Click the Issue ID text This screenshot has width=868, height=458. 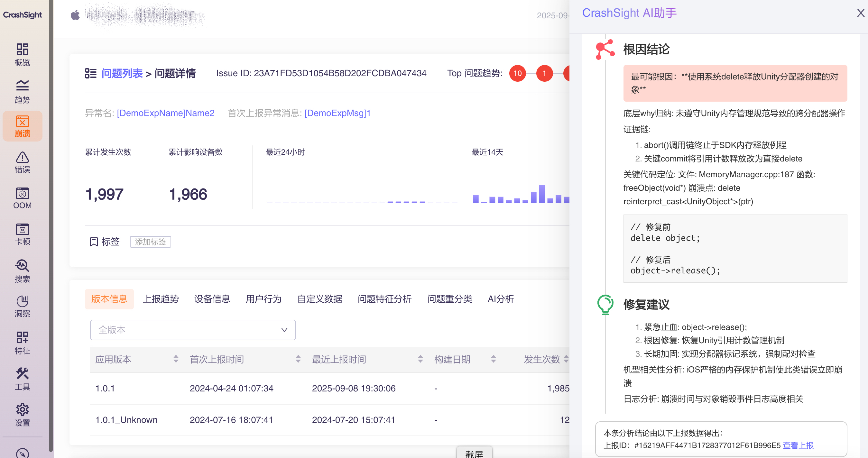coord(321,73)
